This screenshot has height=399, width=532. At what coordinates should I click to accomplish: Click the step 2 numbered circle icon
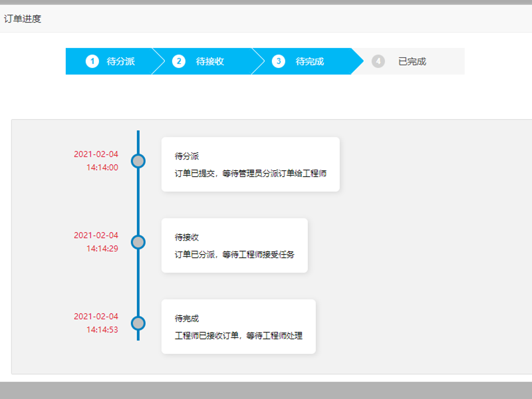click(178, 61)
